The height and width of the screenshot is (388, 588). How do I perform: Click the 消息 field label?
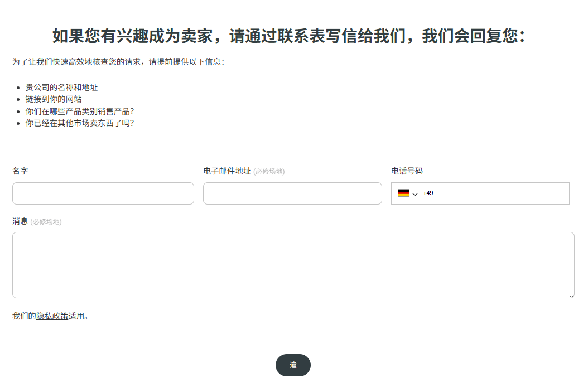pyautogui.click(x=20, y=221)
